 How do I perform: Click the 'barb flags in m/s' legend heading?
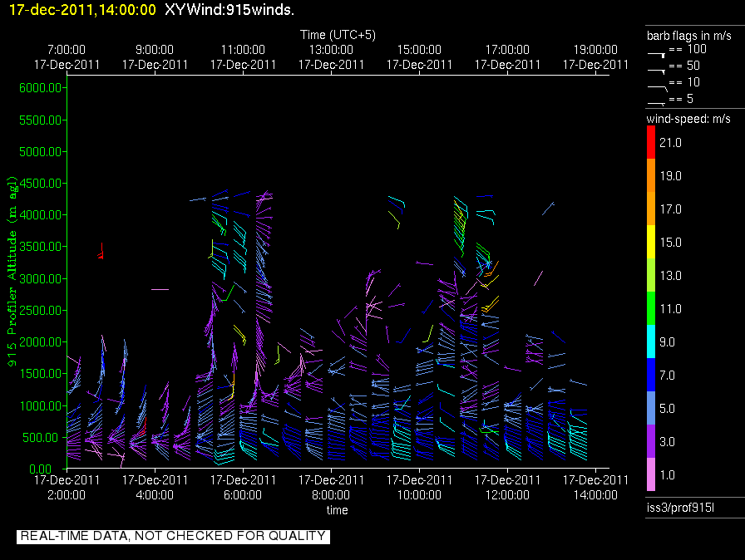[689, 36]
